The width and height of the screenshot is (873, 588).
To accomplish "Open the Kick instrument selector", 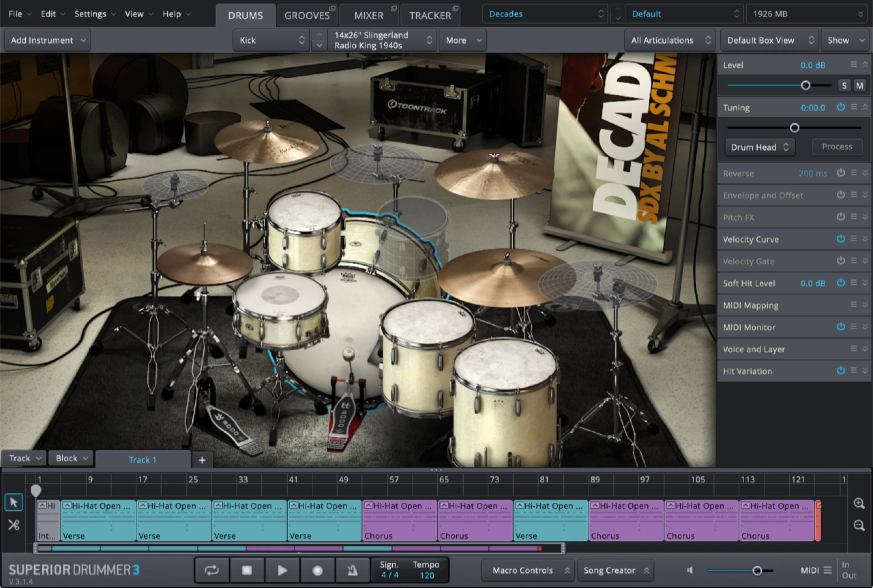I will click(271, 40).
